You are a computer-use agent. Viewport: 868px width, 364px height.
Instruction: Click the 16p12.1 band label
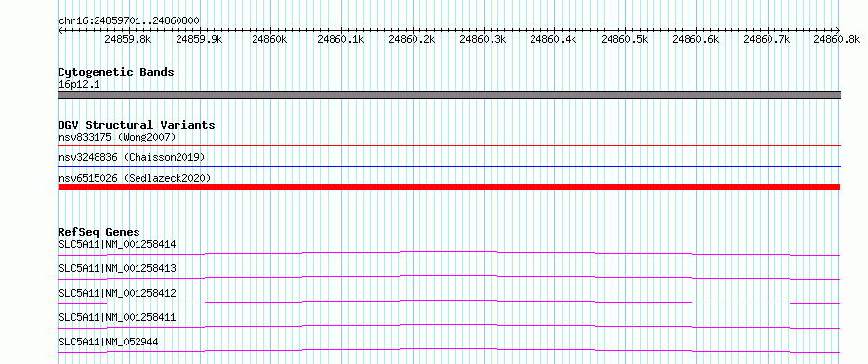[79, 85]
